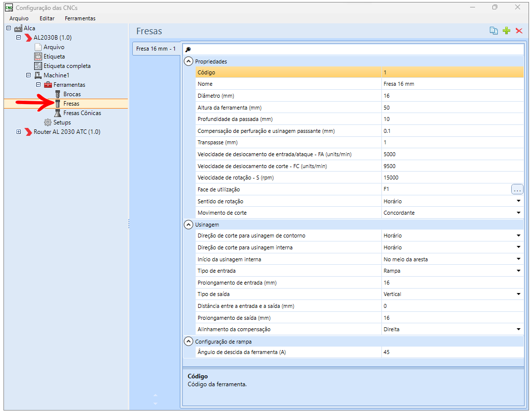Click the Etiqueta completa icon
This screenshot has height=415, width=532.
(38, 66)
